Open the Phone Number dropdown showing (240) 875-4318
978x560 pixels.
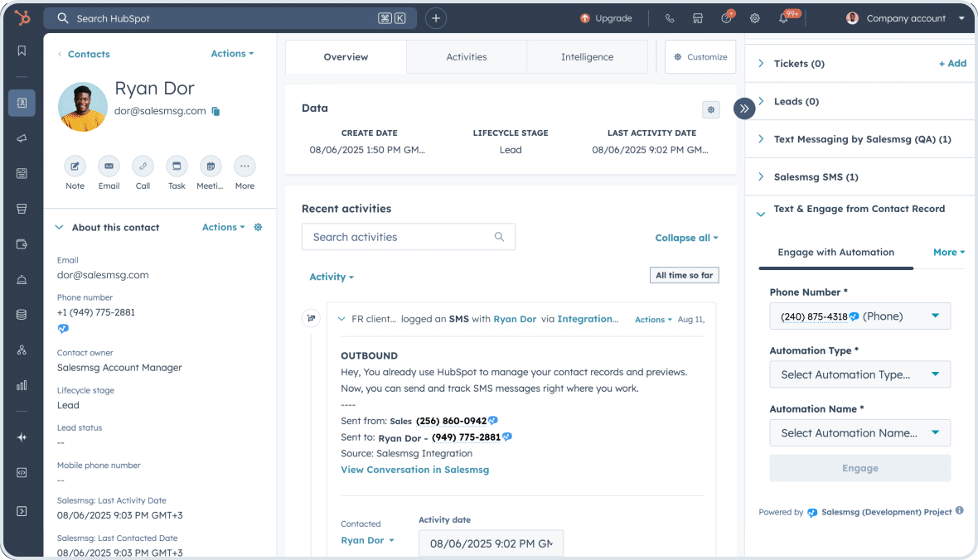click(859, 316)
